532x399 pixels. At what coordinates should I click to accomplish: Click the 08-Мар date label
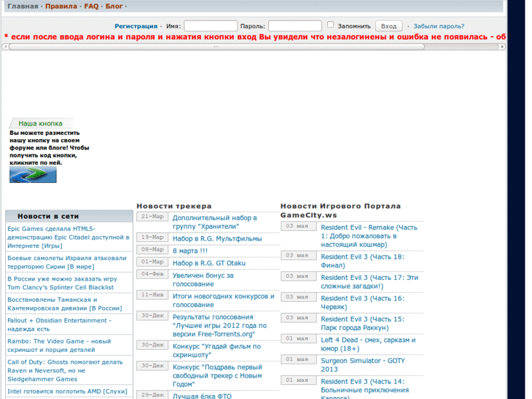[x=152, y=249]
